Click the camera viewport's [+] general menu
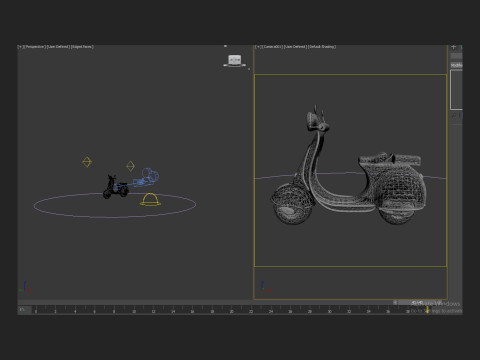The height and width of the screenshot is (360, 480). [x=258, y=47]
